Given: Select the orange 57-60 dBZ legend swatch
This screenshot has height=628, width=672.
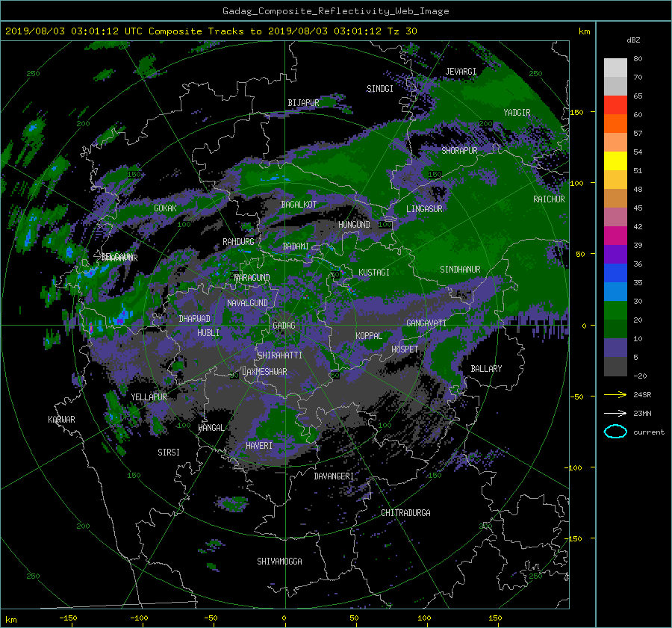Looking at the screenshot, I should [615, 124].
